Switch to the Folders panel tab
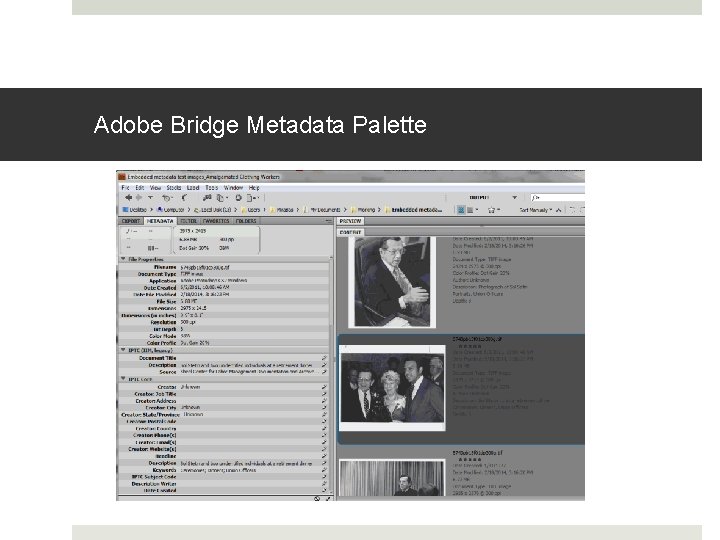 [x=246, y=221]
